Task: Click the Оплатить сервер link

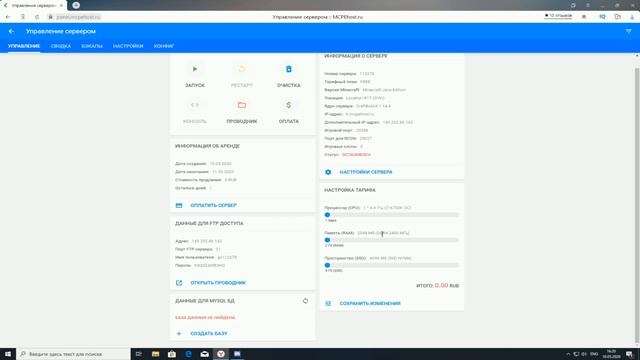Action: click(x=213, y=205)
